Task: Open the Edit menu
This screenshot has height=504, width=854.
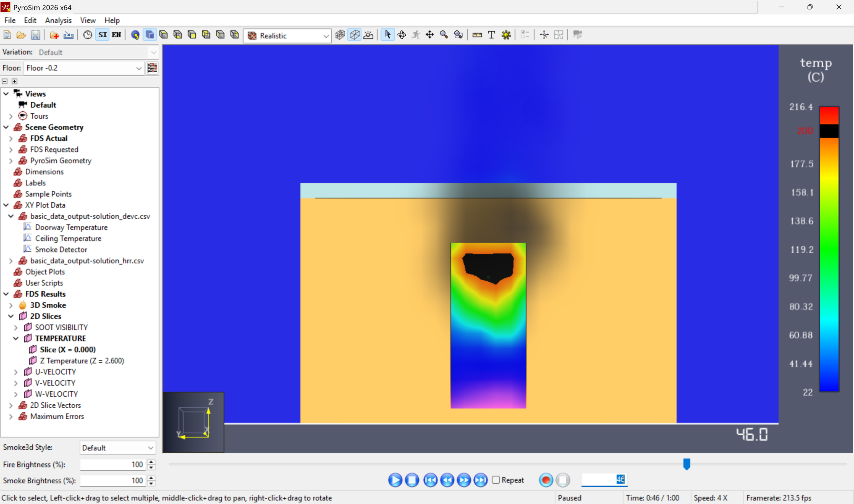Action: (x=30, y=20)
